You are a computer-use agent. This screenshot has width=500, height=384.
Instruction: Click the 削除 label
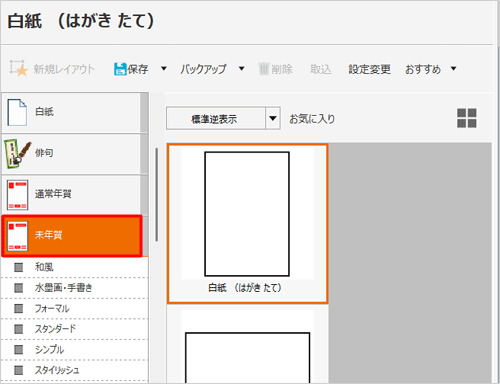click(x=282, y=69)
